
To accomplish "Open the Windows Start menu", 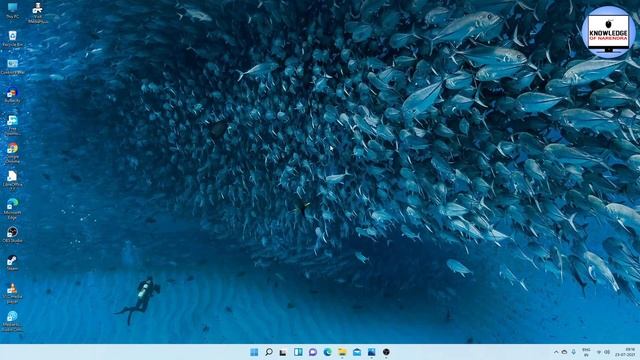I will click(254, 352).
